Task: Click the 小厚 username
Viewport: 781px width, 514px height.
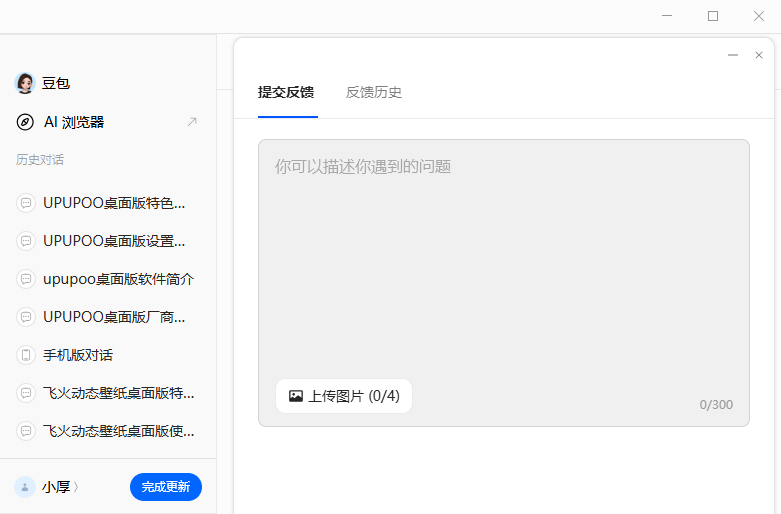Action: (x=56, y=487)
